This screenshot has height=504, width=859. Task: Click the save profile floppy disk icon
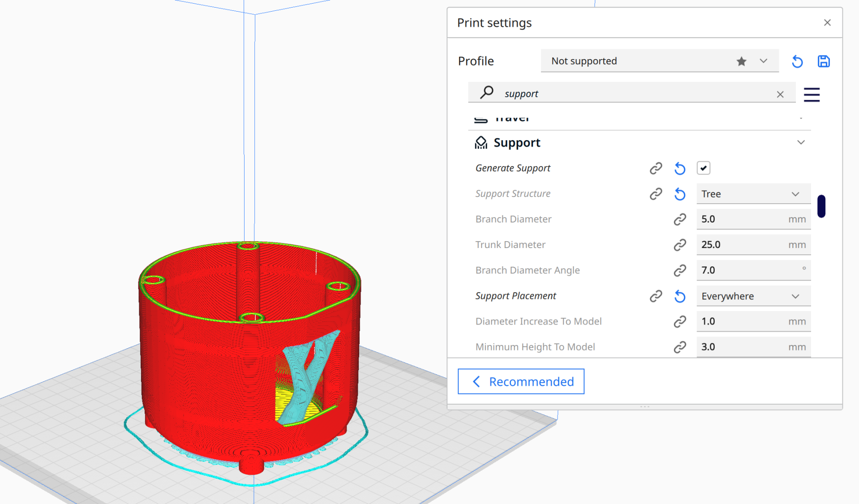pyautogui.click(x=823, y=61)
